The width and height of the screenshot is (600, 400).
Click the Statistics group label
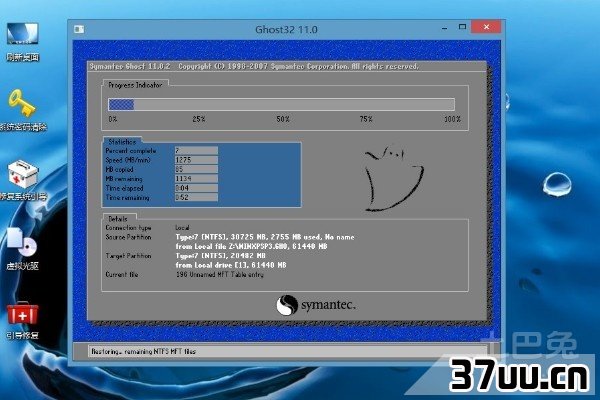(122, 142)
